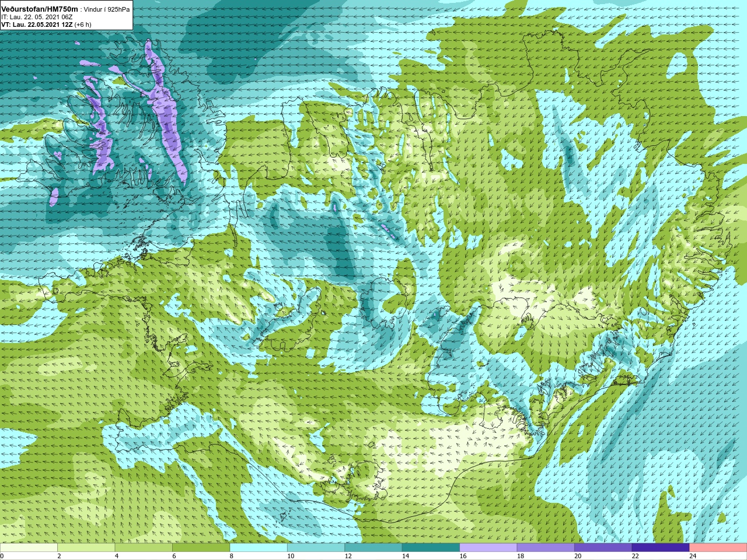Click the legend scale value 10

click(x=291, y=556)
